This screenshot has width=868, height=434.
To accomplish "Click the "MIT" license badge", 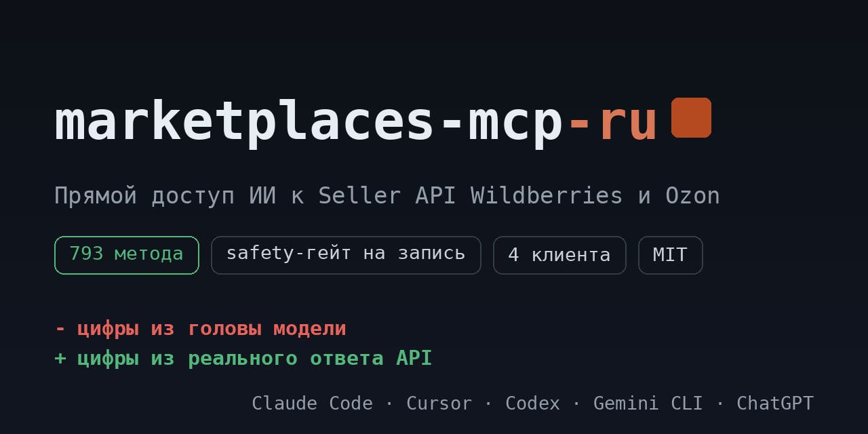I will (670, 255).
